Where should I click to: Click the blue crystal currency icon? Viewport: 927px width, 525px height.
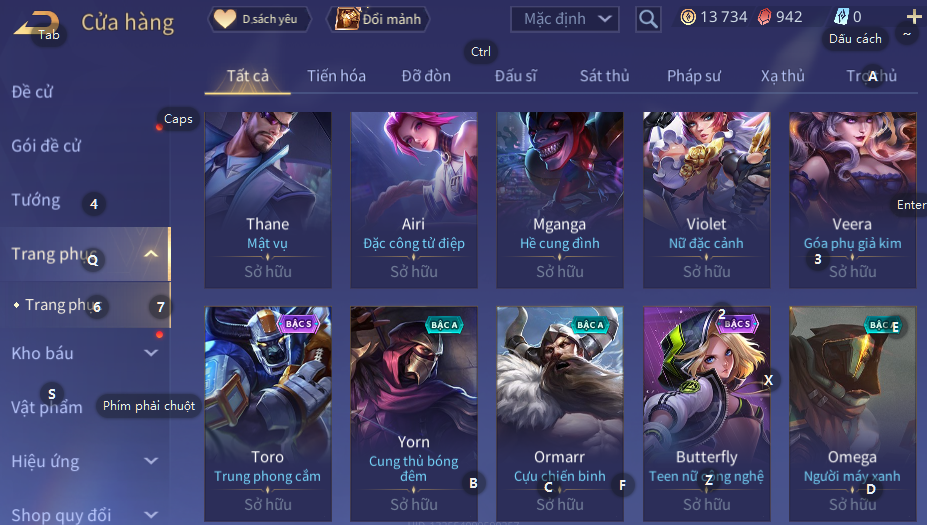point(841,17)
